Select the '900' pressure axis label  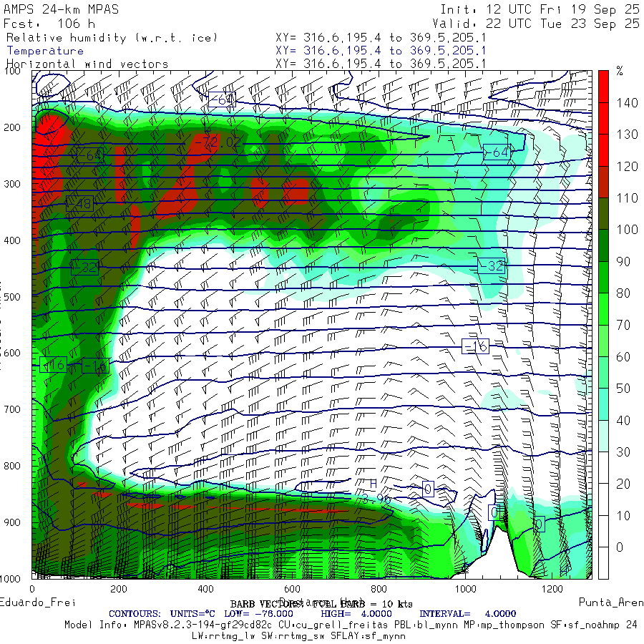[12, 522]
